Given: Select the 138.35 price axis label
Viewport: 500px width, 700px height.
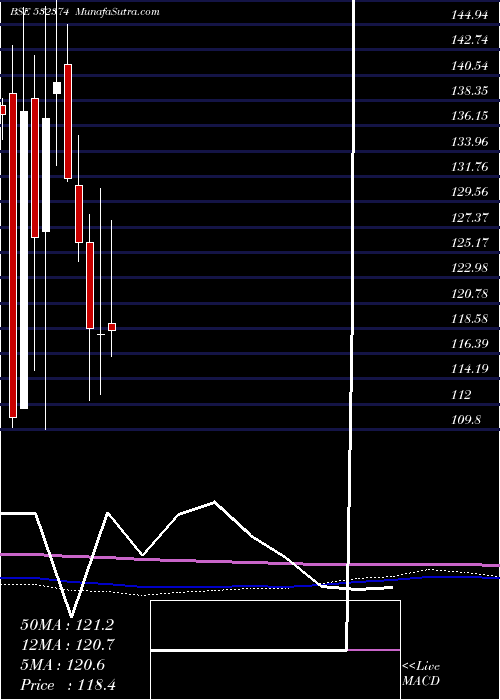Looking at the screenshot, I should (469, 92).
